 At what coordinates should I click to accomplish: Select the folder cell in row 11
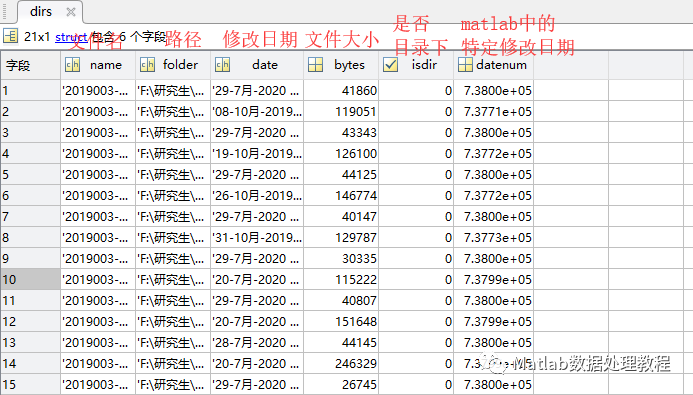pyautogui.click(x=173, y=300)
